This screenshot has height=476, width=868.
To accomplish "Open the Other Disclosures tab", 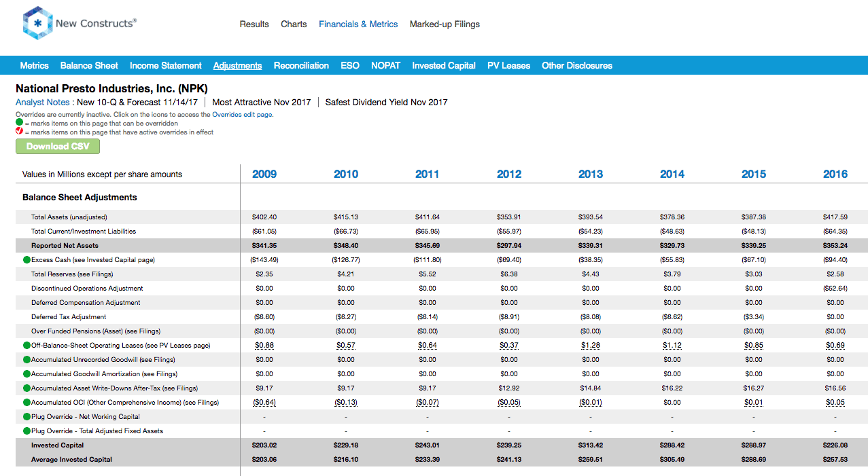I will [x=577, y=66].
